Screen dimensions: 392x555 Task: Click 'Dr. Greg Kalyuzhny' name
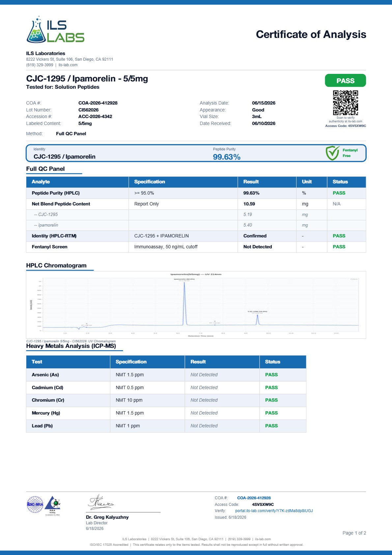point(107,517)
